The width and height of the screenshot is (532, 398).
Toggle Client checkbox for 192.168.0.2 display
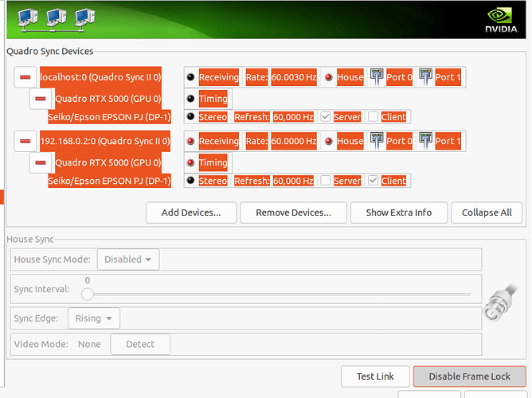[x=373, y=181]
